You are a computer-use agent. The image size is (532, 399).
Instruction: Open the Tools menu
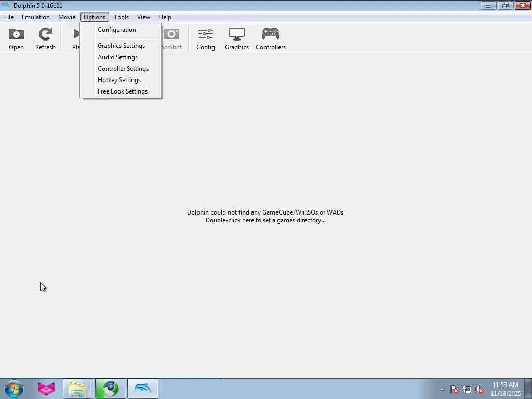121,17
